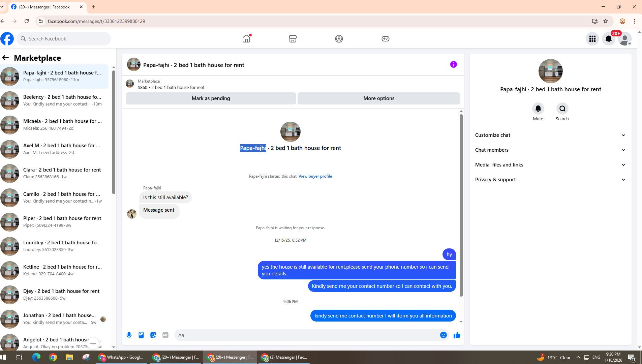Image resolution: width=642 pixels, height=364 pixels.
Task: Open the Chrome tab search dropdown arrow
Action: 2,7
